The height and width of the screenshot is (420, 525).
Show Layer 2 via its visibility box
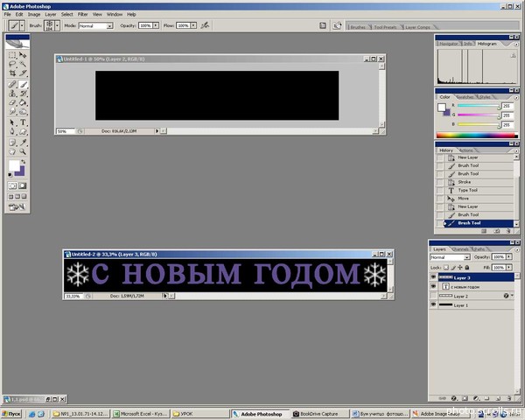[434, 296]
